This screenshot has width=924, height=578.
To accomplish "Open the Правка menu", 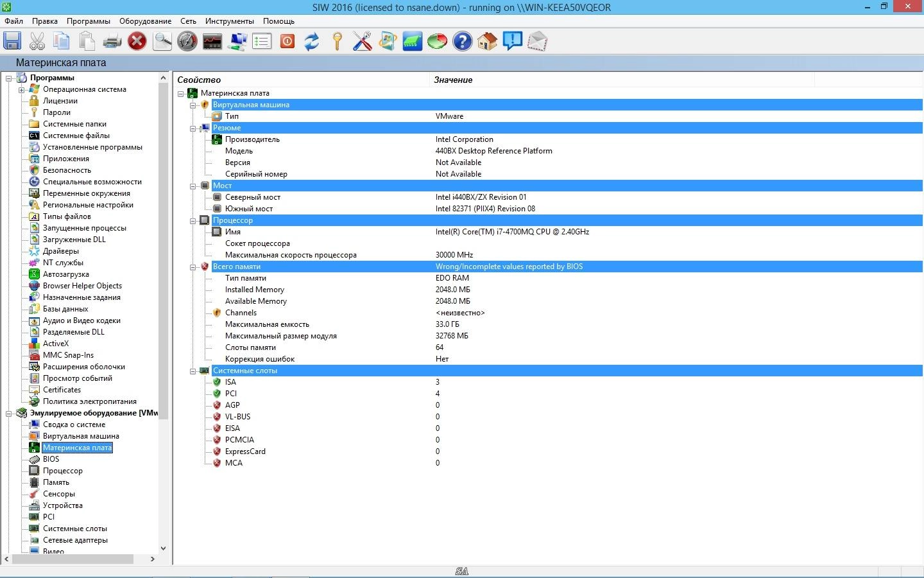I will [x=45, y=21].
